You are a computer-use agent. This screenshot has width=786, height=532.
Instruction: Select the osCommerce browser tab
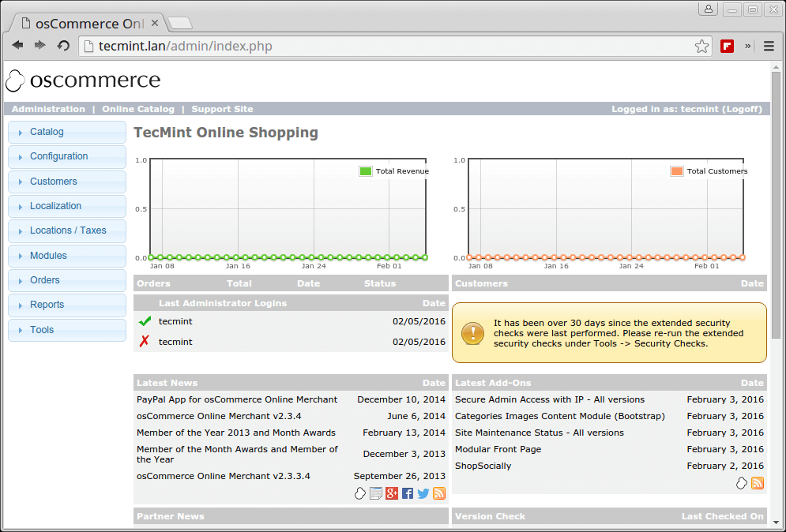point(89,23)
